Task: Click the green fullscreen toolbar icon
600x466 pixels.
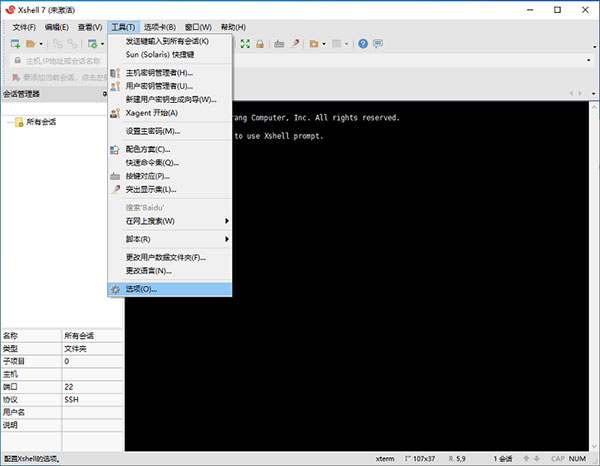Action: (245, 44)
